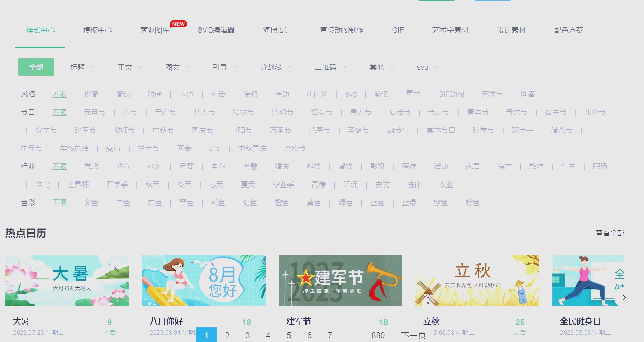Open the 设计素材 tab
This screenshot has width=644, height=342.
coord(511,30)
